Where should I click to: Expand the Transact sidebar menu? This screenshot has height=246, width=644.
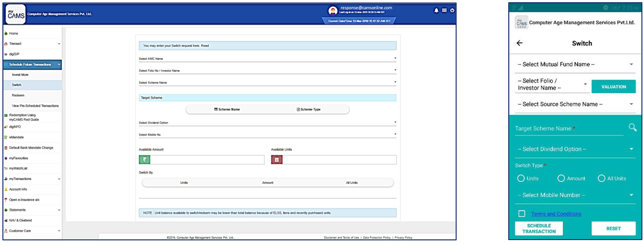tap(32, 44)
